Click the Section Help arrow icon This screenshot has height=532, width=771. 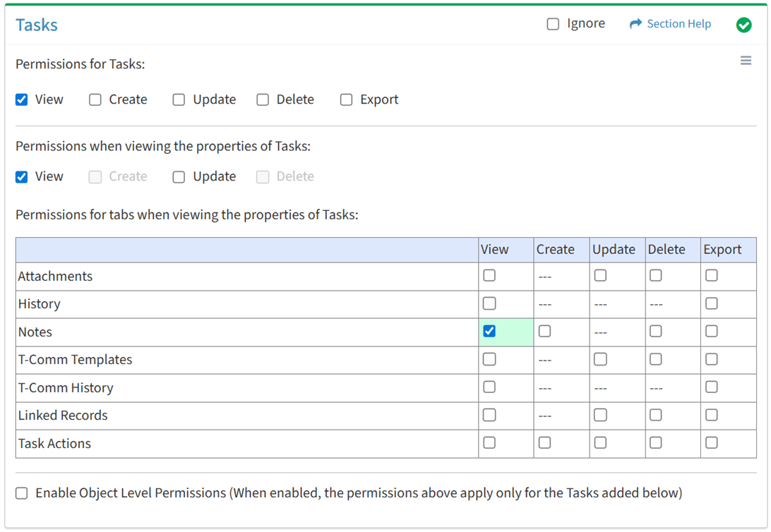[x=635, y=24]
